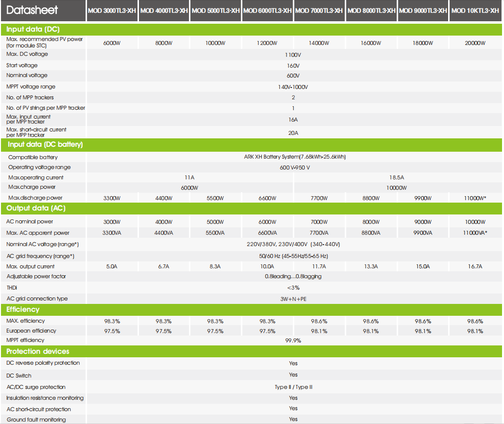Click the Protection devices section header
Image resolution: width=504 pixels, height=424 pixels.
point(251,351)
